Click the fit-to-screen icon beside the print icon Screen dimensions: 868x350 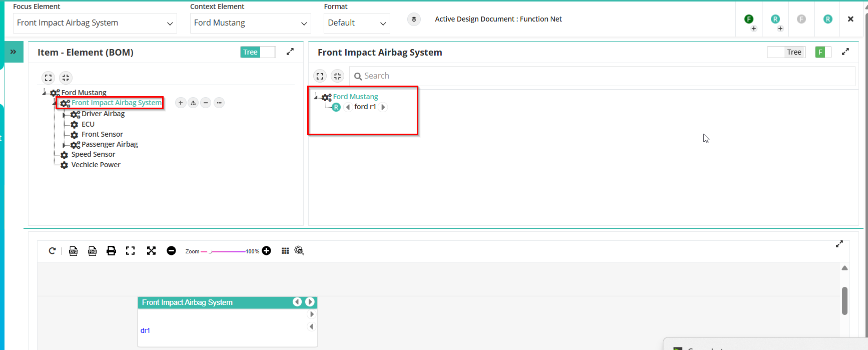[x=130, y=251]
